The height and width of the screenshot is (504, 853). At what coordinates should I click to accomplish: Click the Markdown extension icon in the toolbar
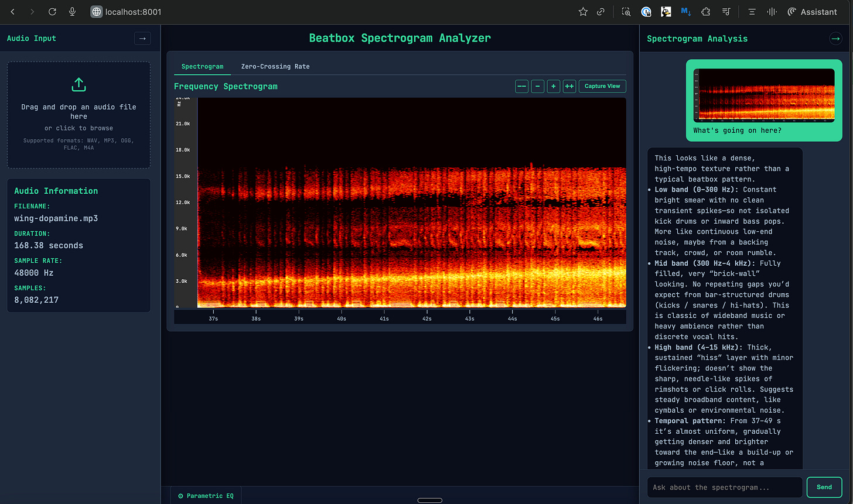(686, 12)
